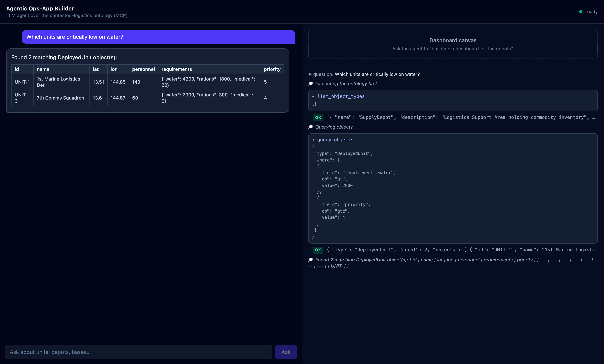Select the query_objects tool call name
604x364 pixels.
pyautogui.click(x=335, y=140)
